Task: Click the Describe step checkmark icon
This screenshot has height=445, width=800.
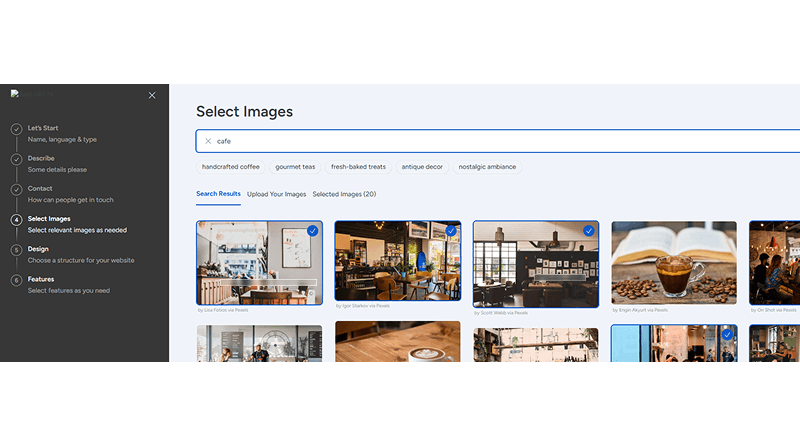Action: [x=16, y=159]
